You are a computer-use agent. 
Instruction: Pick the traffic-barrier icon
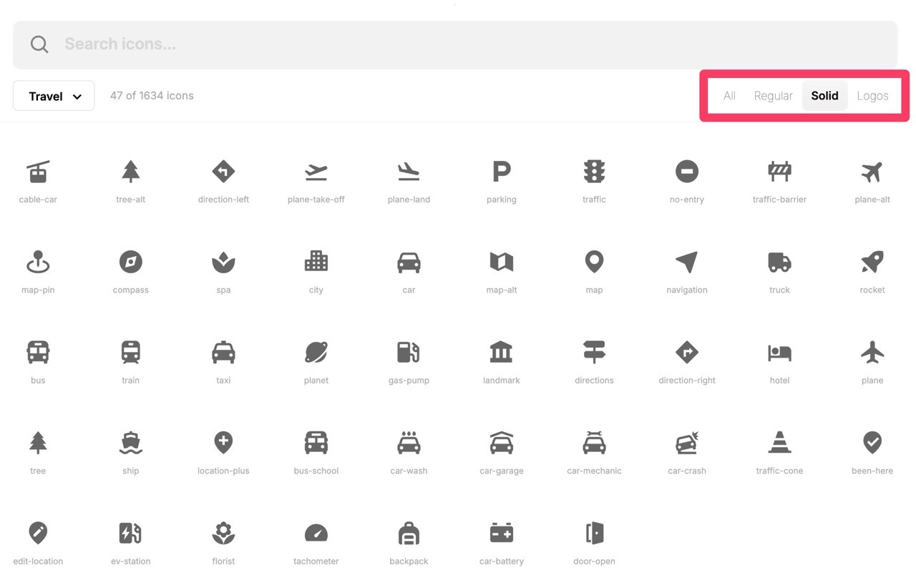(x=779, y=172)
